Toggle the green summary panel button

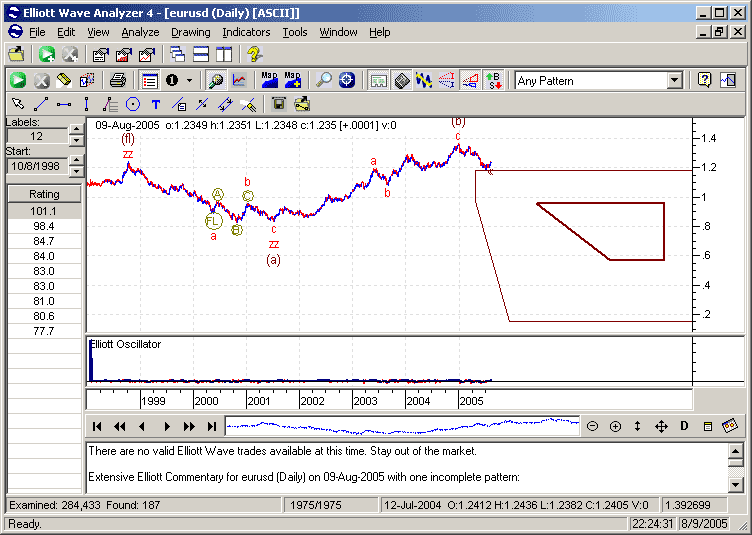click(x=378, y=80)
